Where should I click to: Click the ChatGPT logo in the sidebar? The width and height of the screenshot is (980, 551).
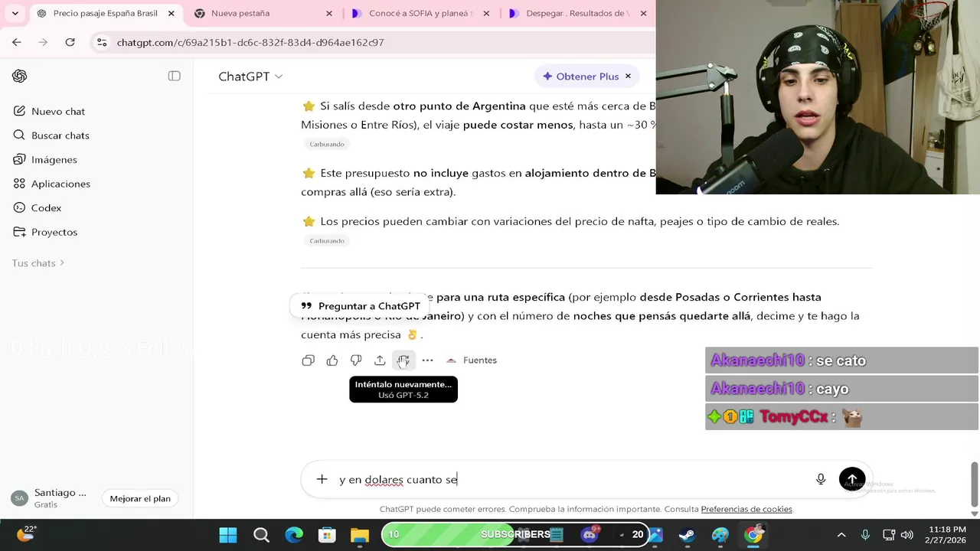(20, 76)
